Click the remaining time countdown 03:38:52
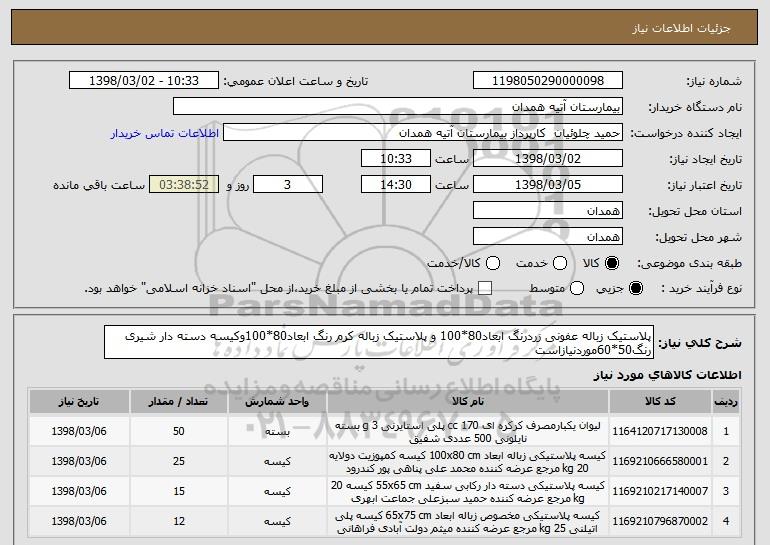 point(184,185)
